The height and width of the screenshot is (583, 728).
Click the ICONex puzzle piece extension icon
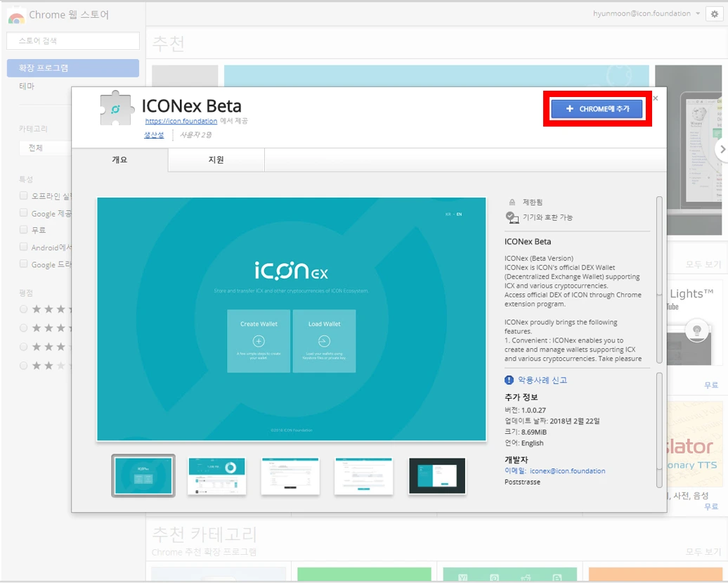click(116, 109)
